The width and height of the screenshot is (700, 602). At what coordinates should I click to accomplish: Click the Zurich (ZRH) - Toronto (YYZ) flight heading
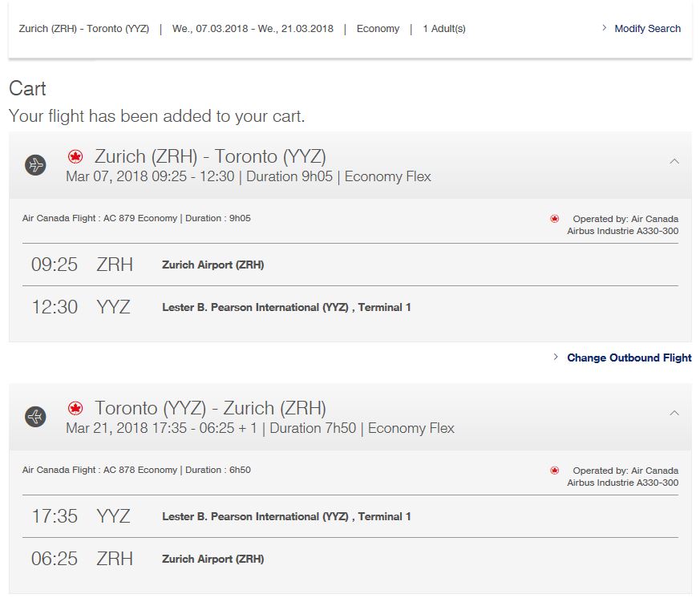[x=210, y=156]
